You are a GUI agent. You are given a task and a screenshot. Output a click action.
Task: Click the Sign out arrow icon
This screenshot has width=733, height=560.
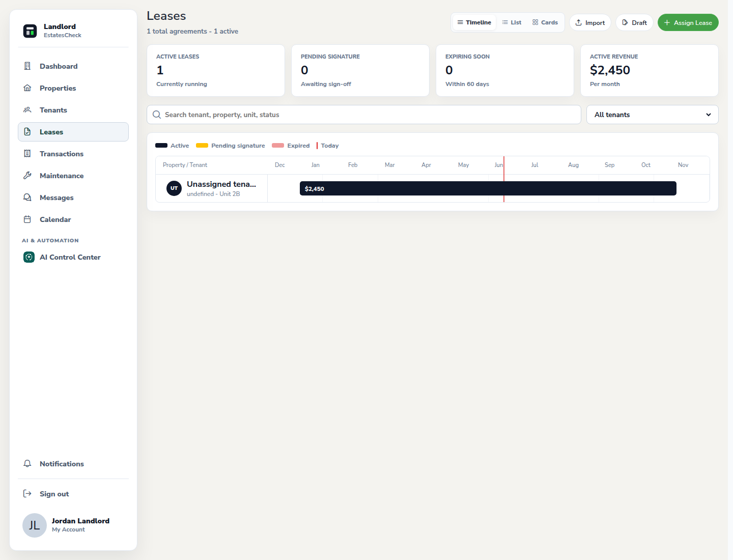pyautogui.click(x=27, y=494)
